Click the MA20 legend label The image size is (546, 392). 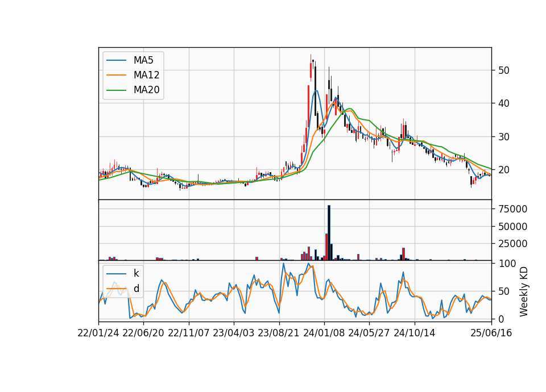coord(146,90)
